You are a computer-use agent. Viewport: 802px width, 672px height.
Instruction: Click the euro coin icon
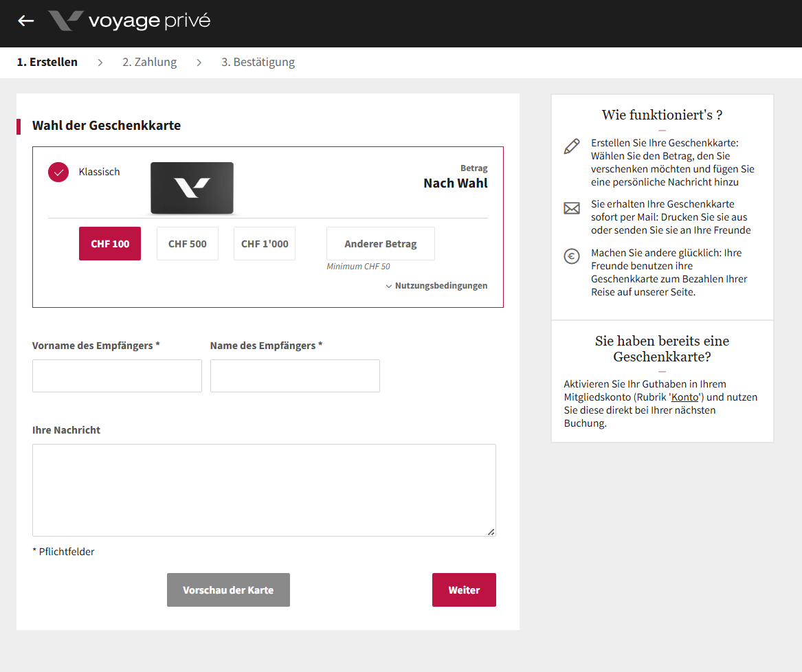pos(572,256)
